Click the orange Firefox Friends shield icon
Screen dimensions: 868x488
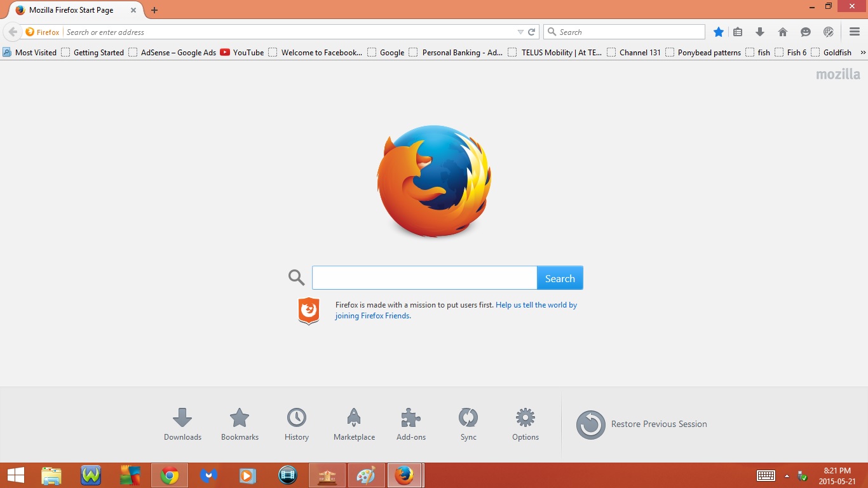[309, 311]
